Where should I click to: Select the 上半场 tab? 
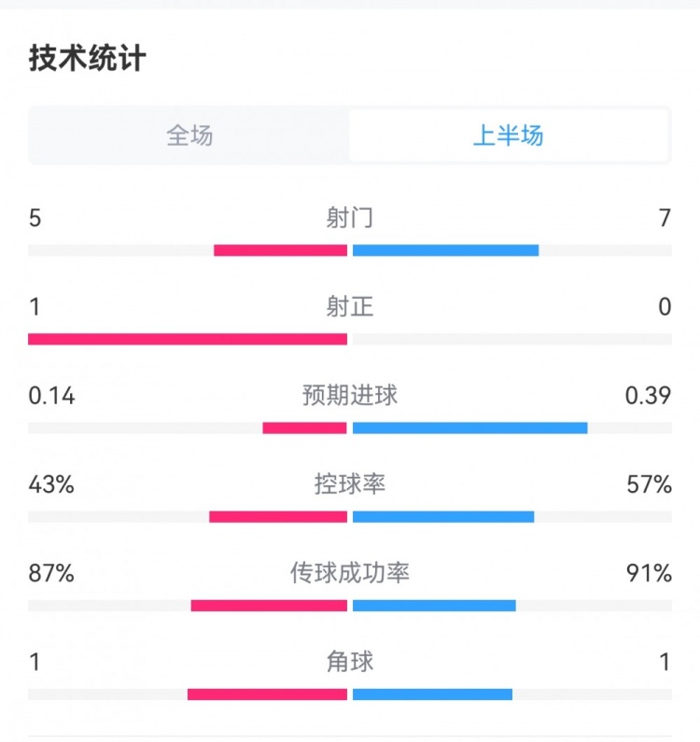coord(509,136)
